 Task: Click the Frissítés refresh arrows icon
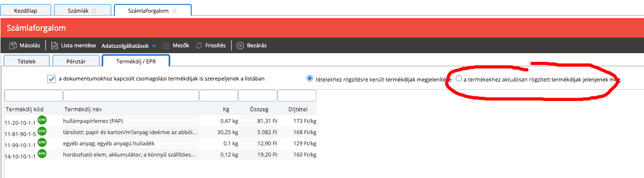pos(199,45)
